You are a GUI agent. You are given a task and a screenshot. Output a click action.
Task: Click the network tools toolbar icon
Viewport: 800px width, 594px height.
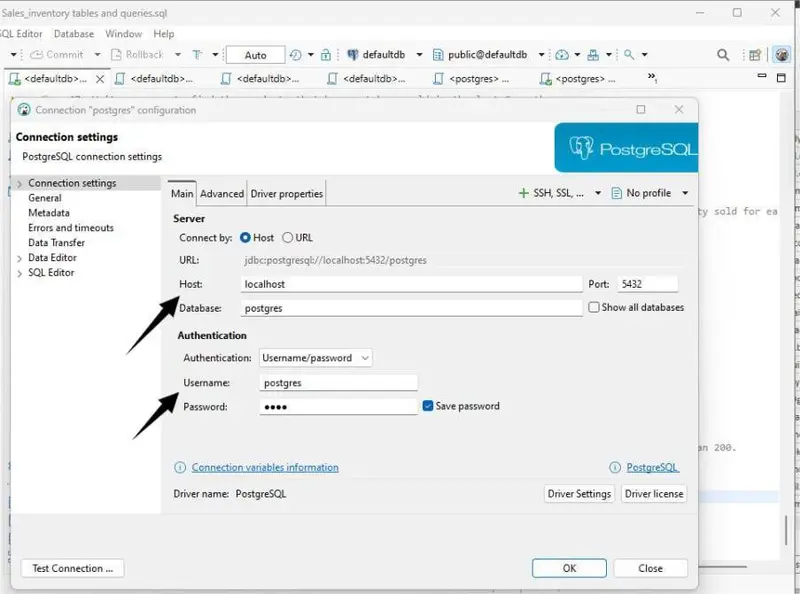[x=593, y=55]
